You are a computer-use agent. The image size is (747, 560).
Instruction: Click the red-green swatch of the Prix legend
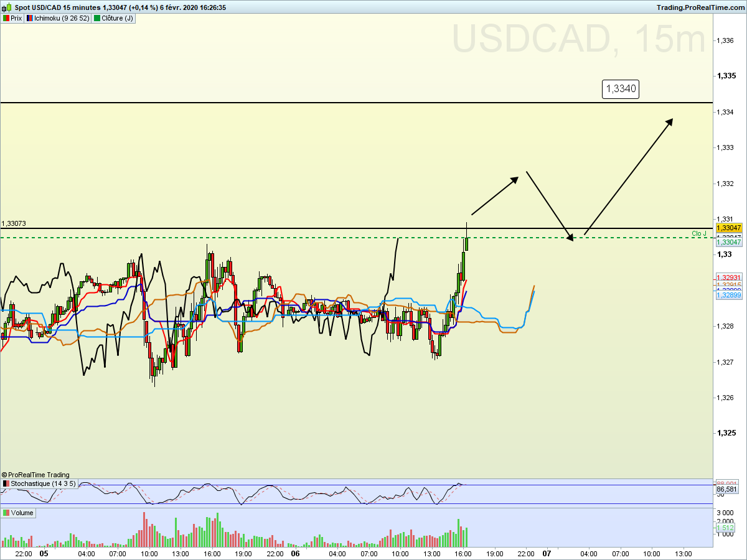6,18
